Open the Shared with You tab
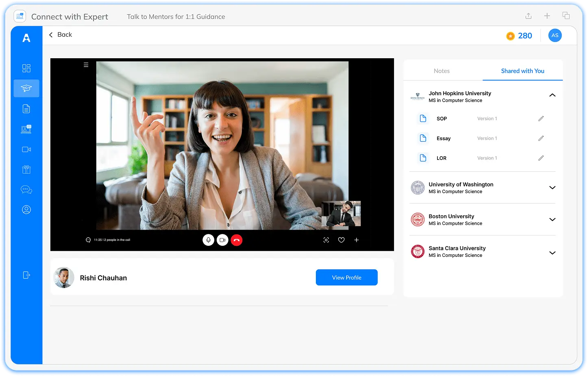This screenshot has height=376, width=588. click(x=523, y=71)
